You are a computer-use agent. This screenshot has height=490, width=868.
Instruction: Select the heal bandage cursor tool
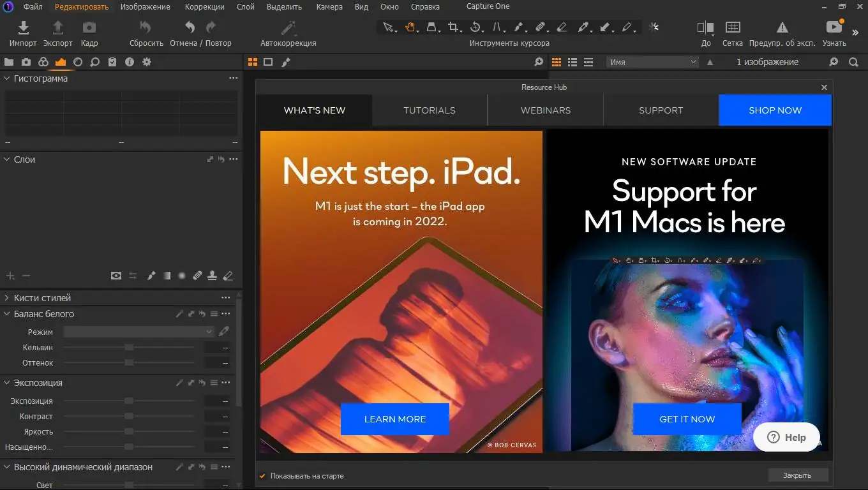541,27
